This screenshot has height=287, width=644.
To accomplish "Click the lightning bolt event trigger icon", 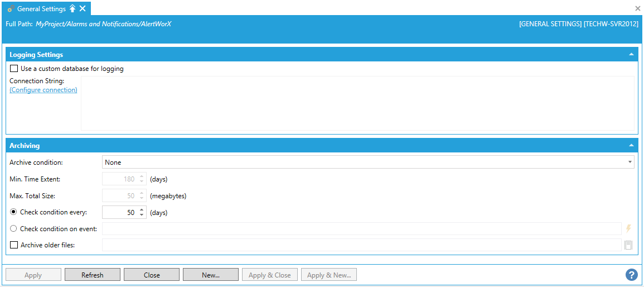I will click(628, 228).
